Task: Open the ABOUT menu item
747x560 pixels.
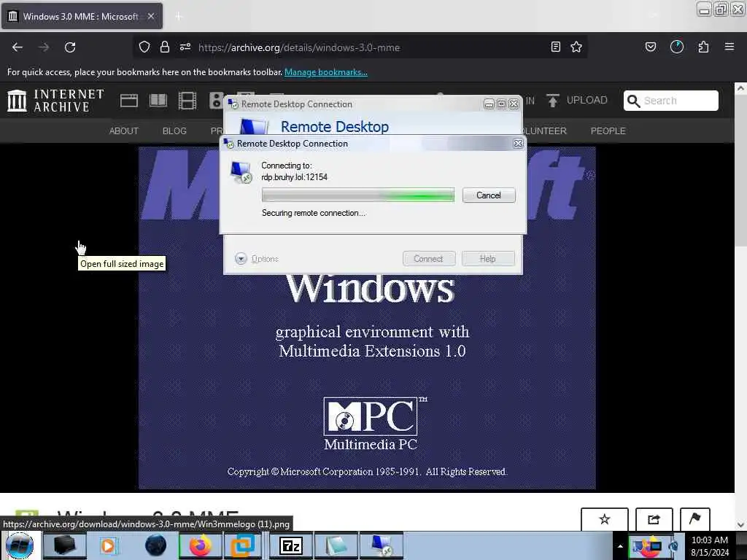Action: 124,131
